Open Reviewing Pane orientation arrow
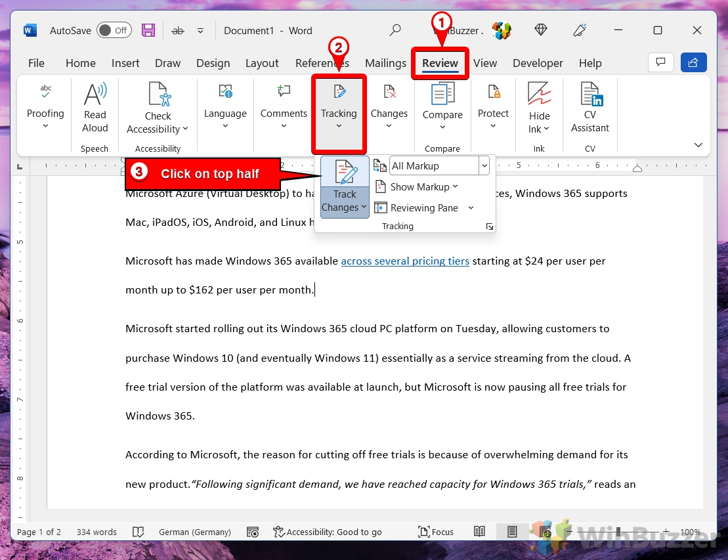The width and height of the screenshot is (728, 560). click(471, 208)
